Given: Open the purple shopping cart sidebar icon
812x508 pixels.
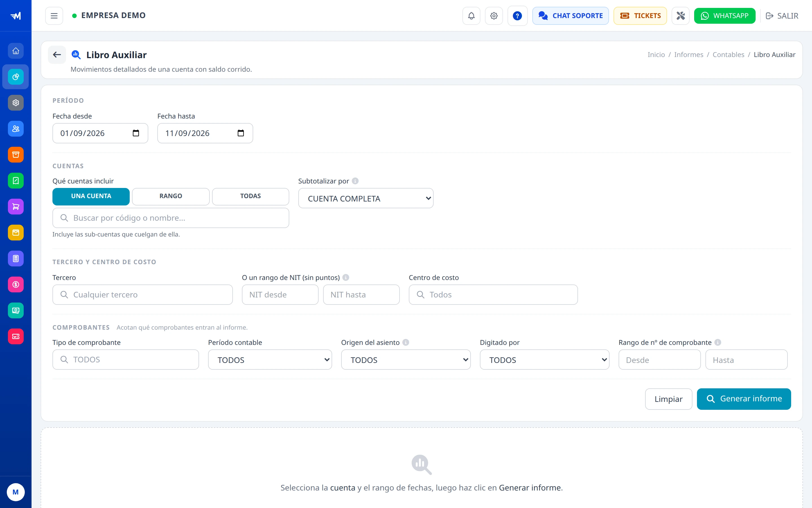Looking at the screenshot, I should coord(16,207).
